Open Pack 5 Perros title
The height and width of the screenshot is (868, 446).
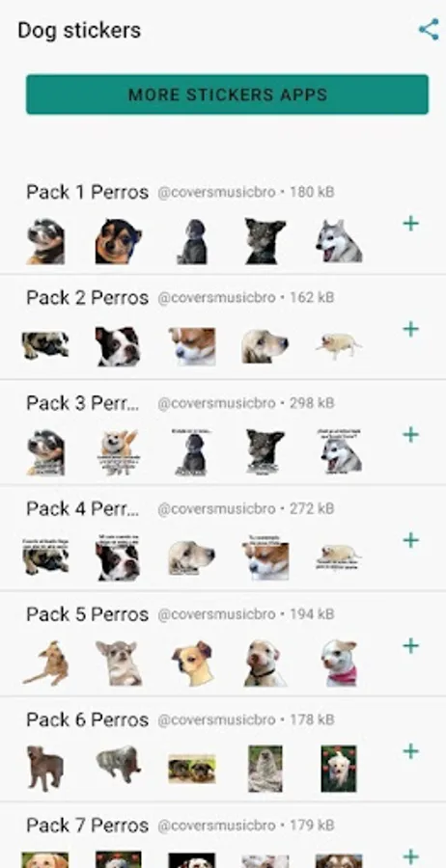coord(88,614)
